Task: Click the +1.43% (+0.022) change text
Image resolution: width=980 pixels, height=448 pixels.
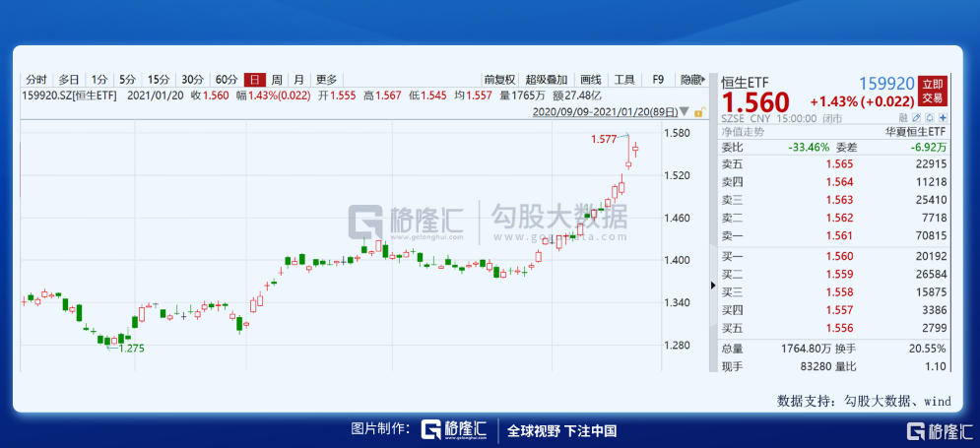Action: (864, 101)
